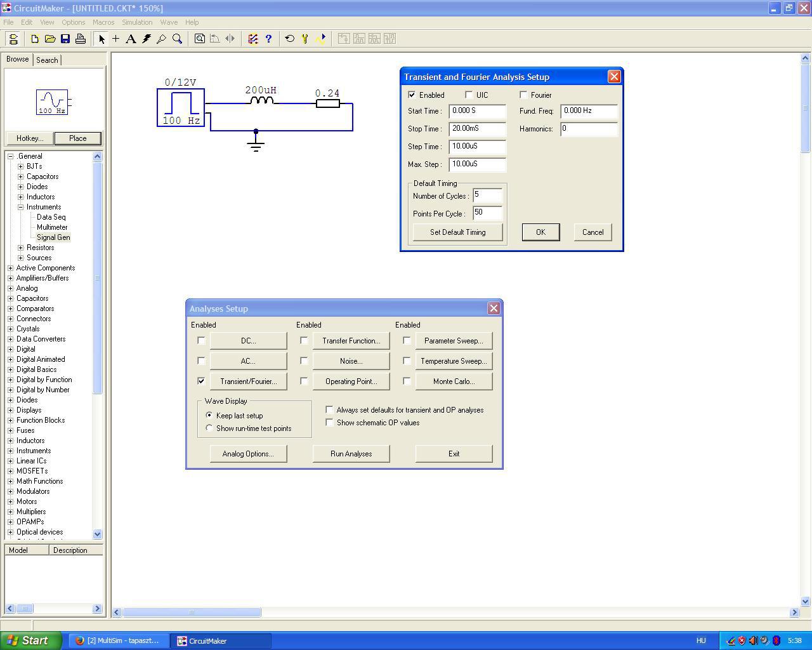Click the Rotate 90 toolbar icon
The width and height of the screenshot is (812, 650).
coord(214,39)
